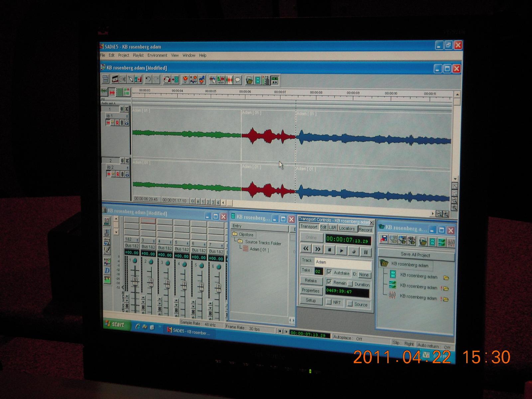Select the pencil draw tool in playlist toolbar
The width and height of the screenshot is (532, 399).
pyautogui.click(x=131, y=79)
